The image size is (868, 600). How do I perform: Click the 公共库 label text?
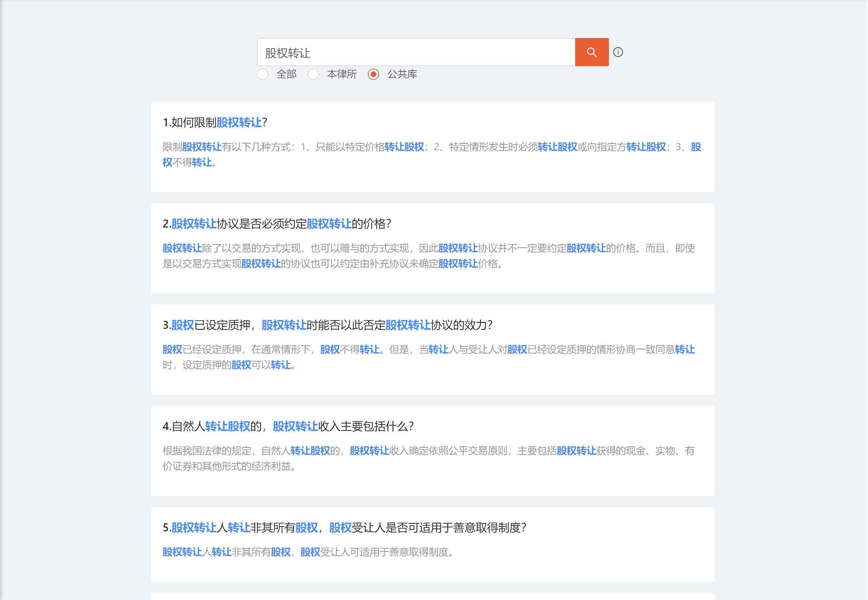pos(402,74)
